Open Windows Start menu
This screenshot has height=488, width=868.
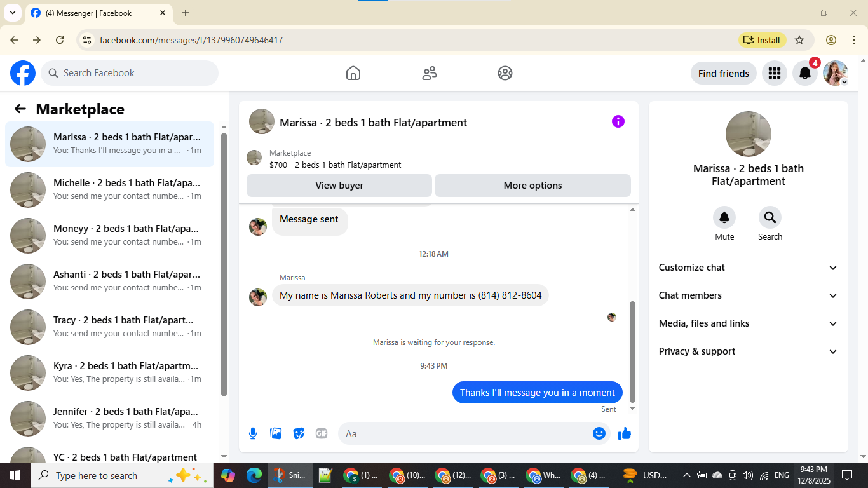15,475
